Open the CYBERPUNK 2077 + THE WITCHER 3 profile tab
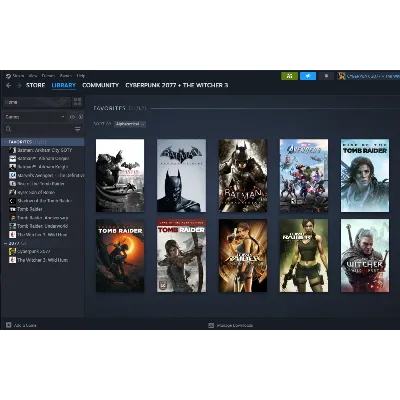Screen dimensions: 400x400 [x=177, y=85]
